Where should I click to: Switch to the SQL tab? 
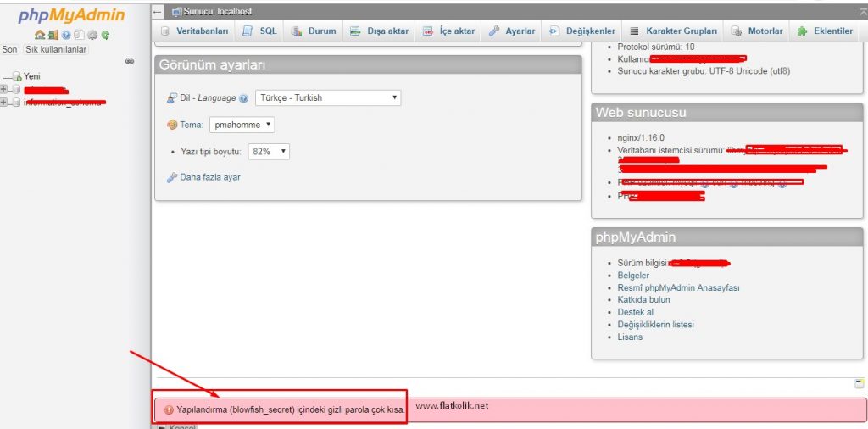[x=260, y=31]
